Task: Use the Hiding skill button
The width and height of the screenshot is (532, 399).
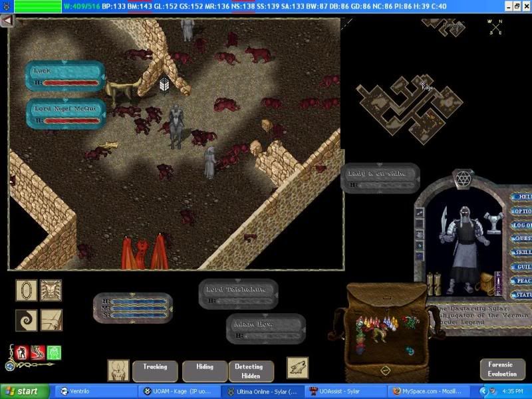Action: click(205, 371)
